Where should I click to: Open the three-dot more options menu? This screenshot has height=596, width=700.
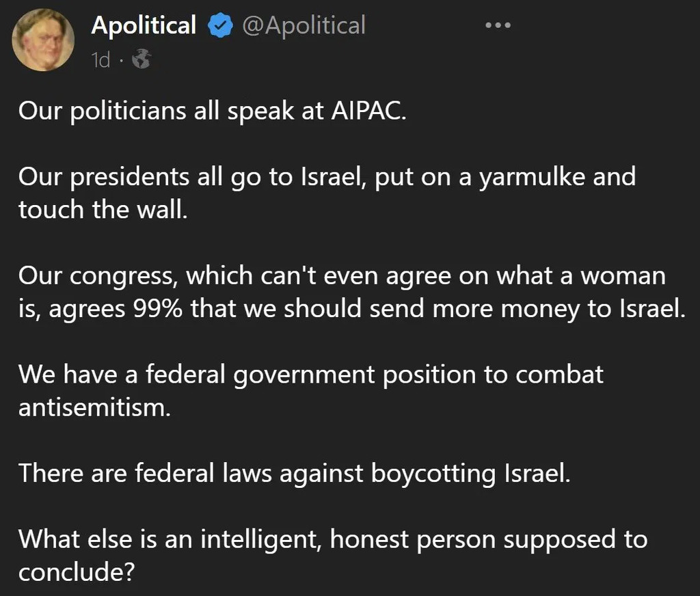point(497,25)
